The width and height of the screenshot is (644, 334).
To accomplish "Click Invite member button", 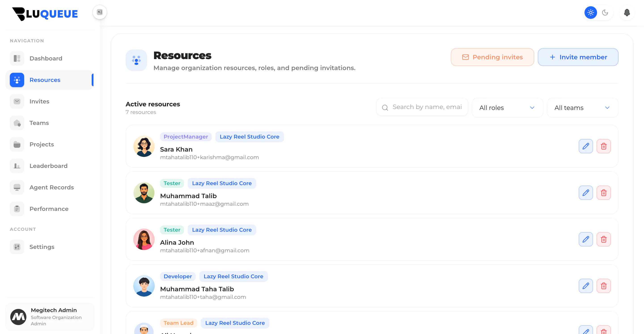I will point(578,57).
